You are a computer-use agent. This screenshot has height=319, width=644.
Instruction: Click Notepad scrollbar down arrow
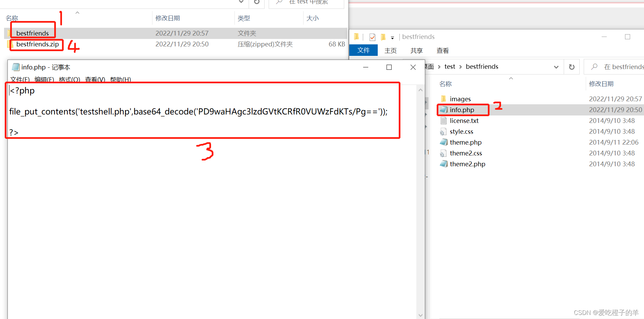(x=420, y=315)
